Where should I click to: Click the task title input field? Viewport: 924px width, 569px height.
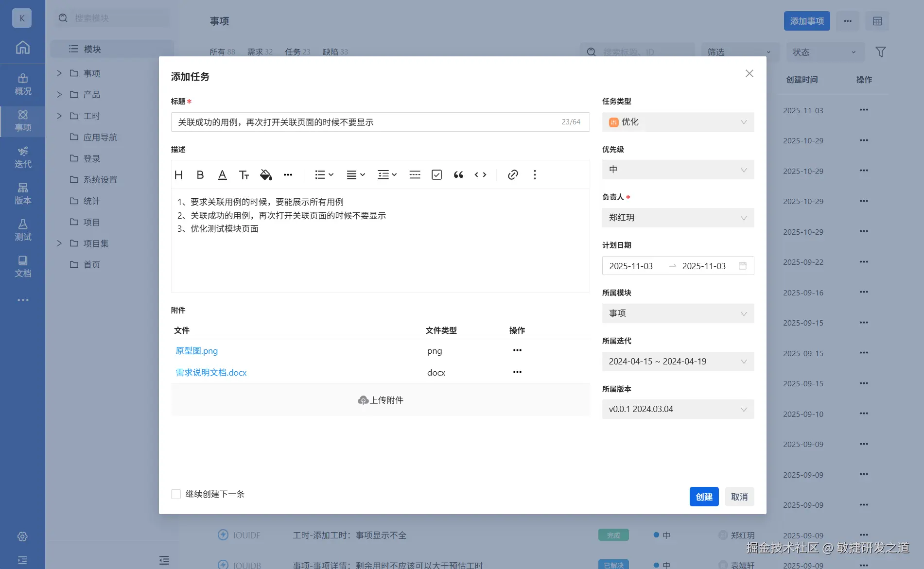(x=380, y=122)
